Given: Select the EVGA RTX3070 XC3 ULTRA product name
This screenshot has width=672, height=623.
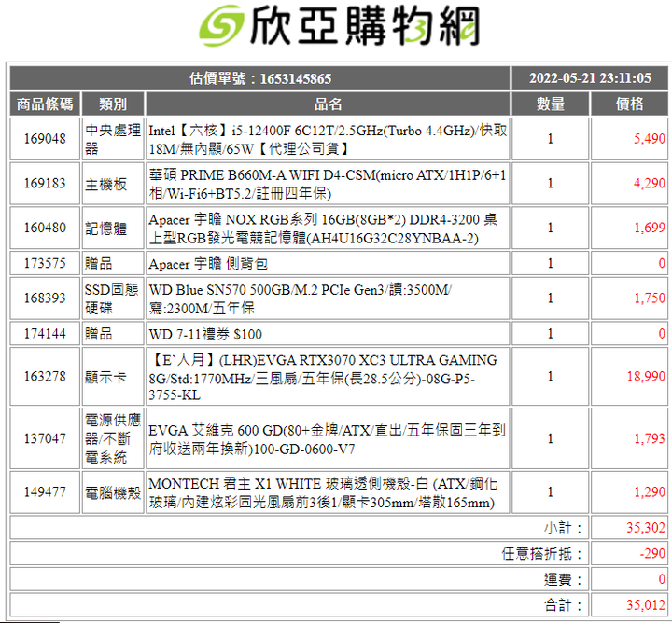Looking at the screenshot, I should tap(324, 377).
